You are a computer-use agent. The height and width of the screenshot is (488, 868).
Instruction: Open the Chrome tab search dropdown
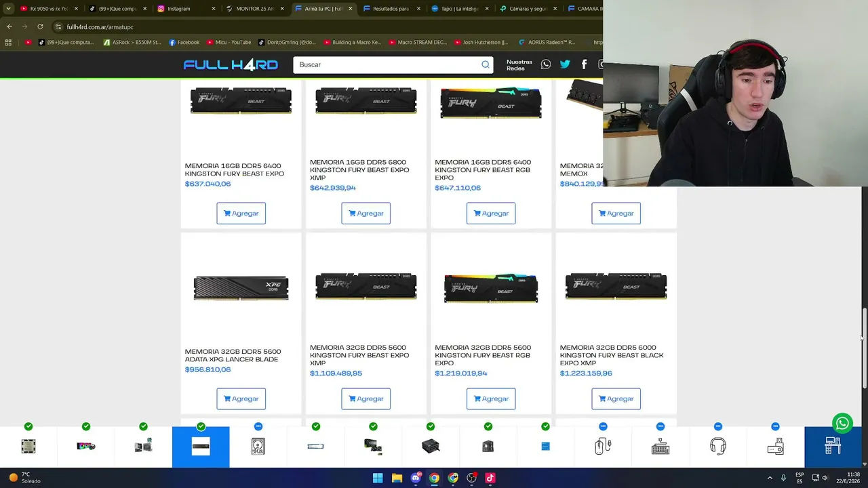[x=8, y=9]
